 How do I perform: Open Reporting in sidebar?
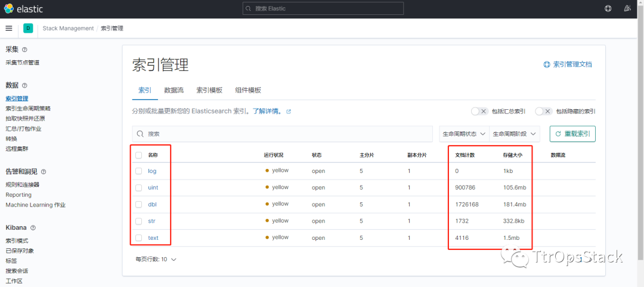(18, 195)
